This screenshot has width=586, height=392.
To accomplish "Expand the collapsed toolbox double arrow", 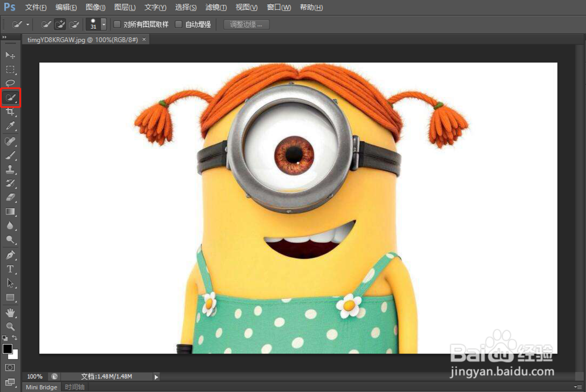I will coord(5,37).
